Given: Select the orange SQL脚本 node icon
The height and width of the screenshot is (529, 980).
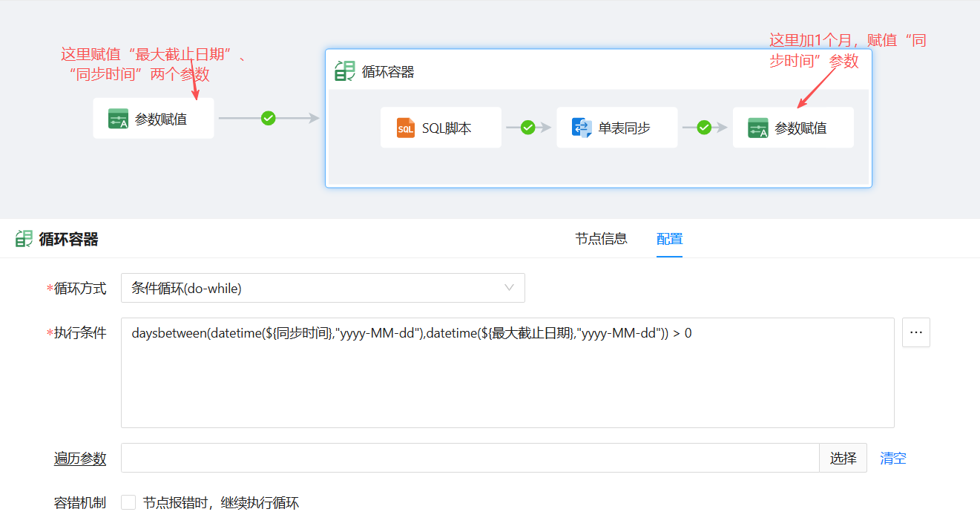Looking at the screenshot, I should [406, 128].
